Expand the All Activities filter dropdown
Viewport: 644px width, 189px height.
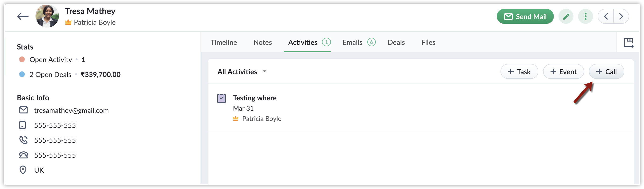click(x=242, y=72)
